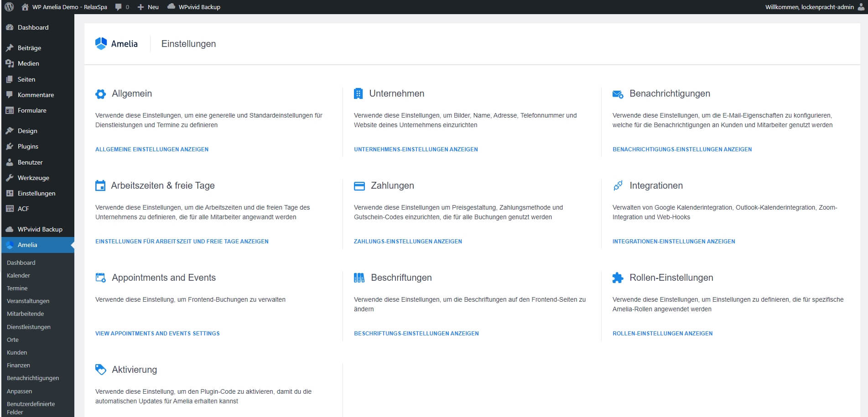Click Integrationen-Einstellungen anzeigen link
868x417 pixels.
(x=674, y=241)
